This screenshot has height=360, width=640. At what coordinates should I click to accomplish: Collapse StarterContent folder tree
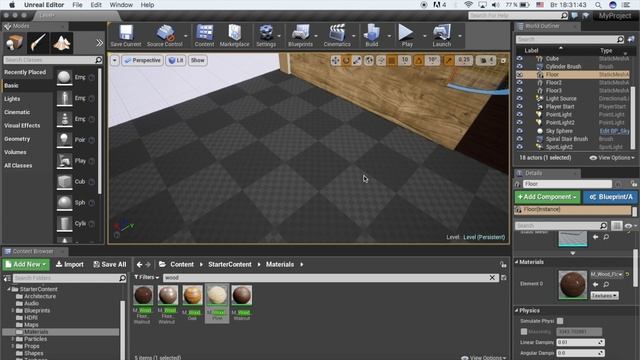pyautogui.click(x=9, y=289)
